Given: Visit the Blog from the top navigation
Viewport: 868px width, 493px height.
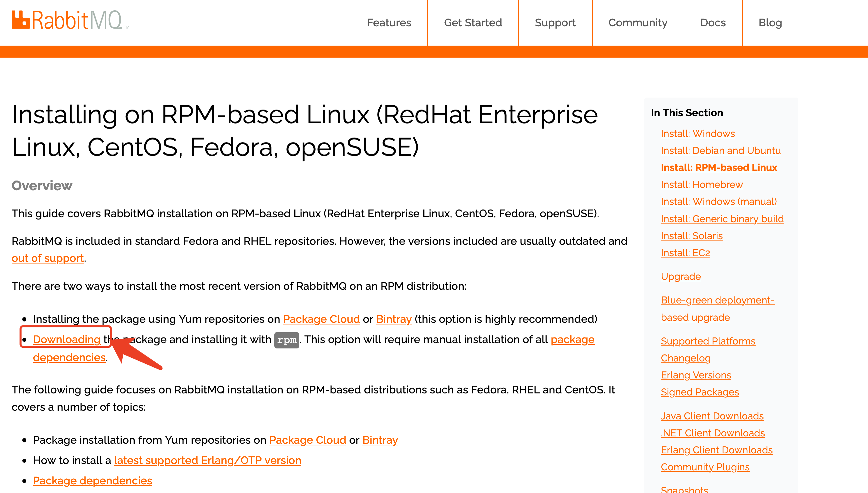Looking at the screenshot, I should click(770, 23).
